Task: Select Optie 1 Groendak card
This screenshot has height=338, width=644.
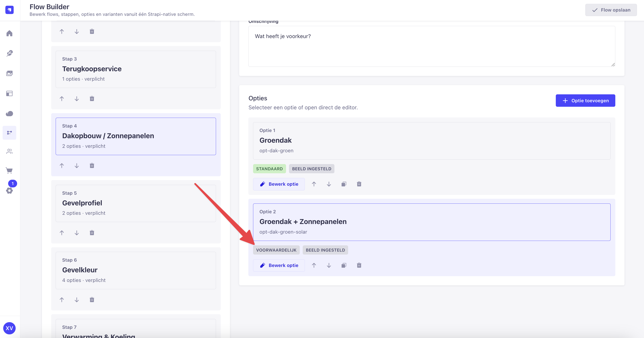Action: pyautogui.click(x=432, y=141)
